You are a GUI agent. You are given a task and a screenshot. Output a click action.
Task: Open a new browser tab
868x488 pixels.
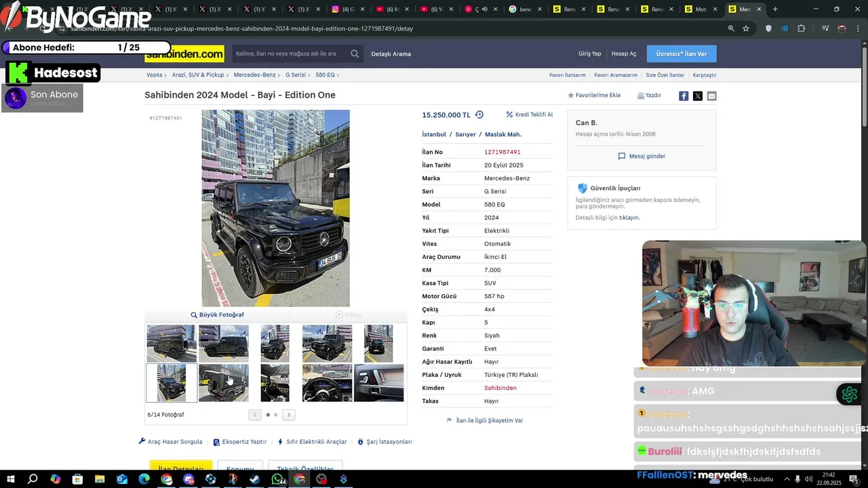pyautogui.click(x=775, y=9)
